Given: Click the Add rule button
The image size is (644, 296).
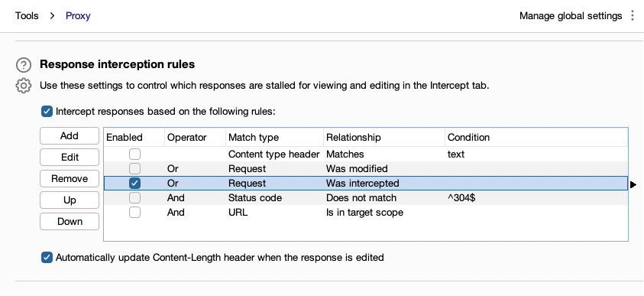Looking at the screenshot, I should tap(70, 136).
